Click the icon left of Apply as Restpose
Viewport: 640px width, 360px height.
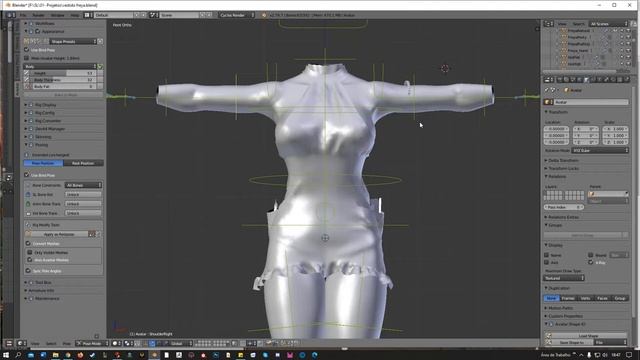coord(28,234)
